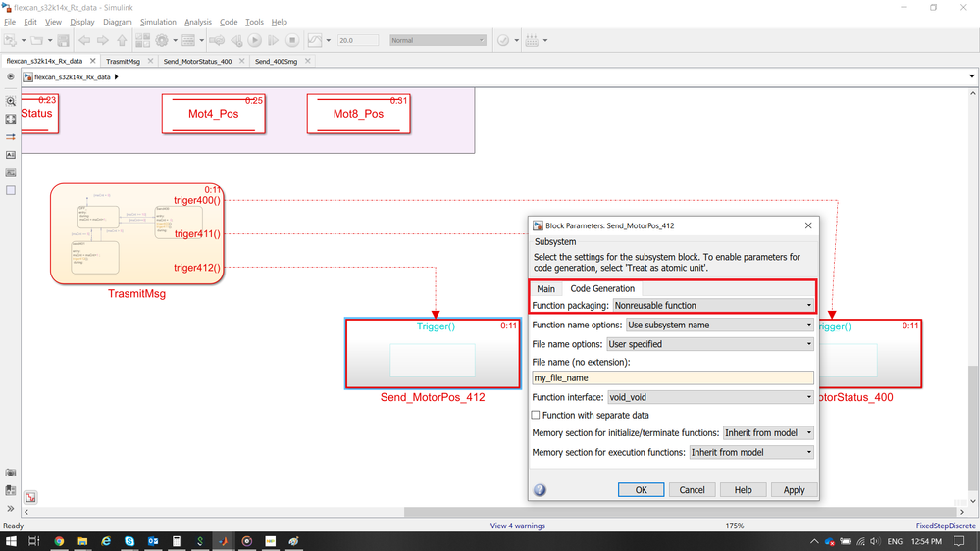Open the Simulation Data Inspector icon
This screenshot has height=551, width=980.
(315, 40)
